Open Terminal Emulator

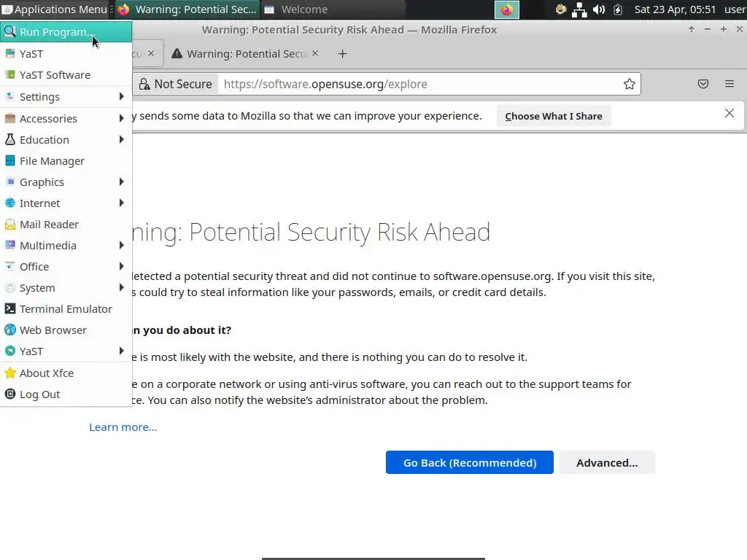66,309
